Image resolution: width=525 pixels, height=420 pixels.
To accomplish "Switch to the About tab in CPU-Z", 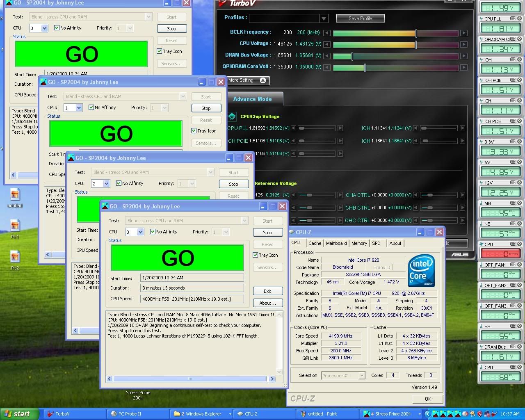I will pos(395,243).
